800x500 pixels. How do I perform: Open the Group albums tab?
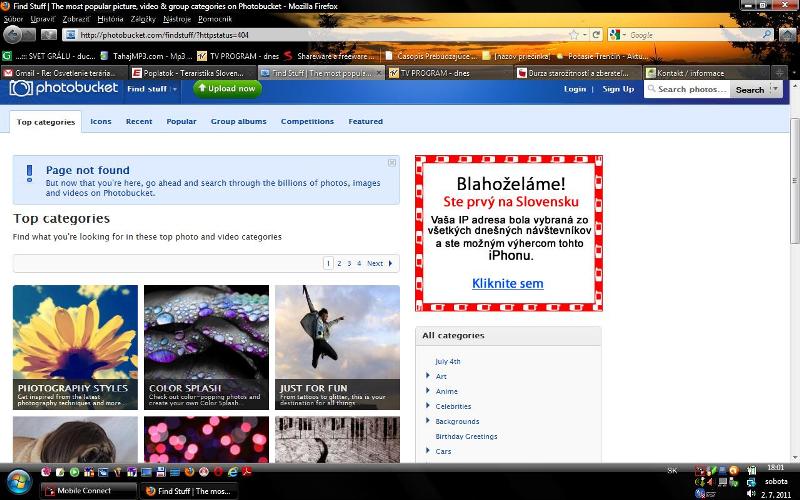(x=238, y=121)
